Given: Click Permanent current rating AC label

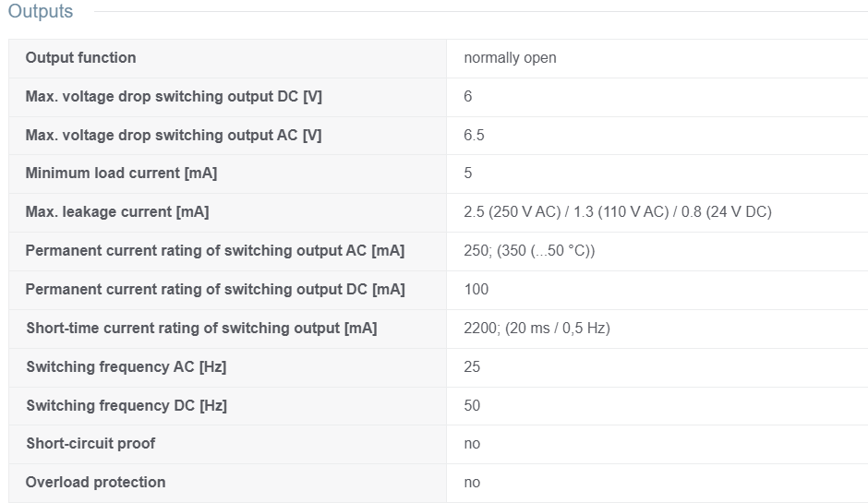Looking at the screenshot, I should (x=215, y=251).
